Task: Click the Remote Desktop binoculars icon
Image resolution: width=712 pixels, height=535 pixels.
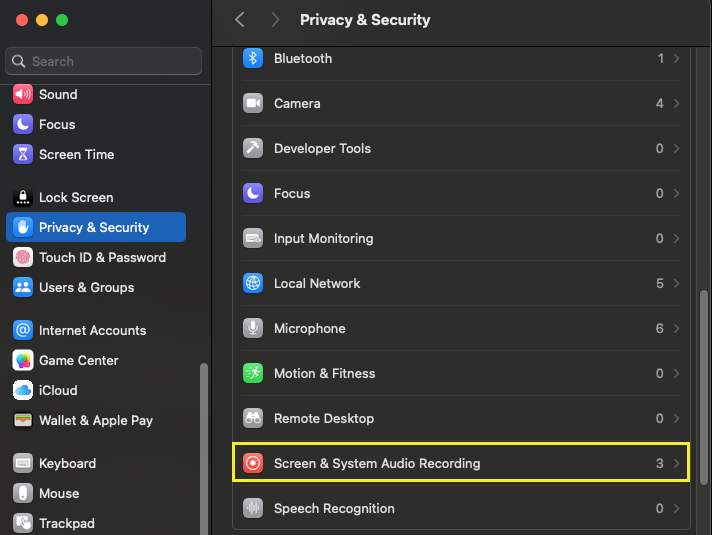Action: (253, 419)
